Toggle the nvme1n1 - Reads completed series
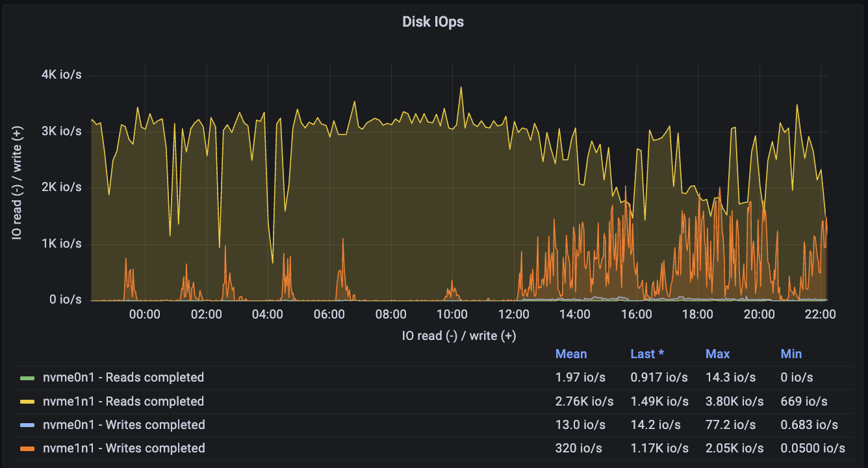Image resolution: width=868 pixels, height=468 pixels. pos(123,401)
